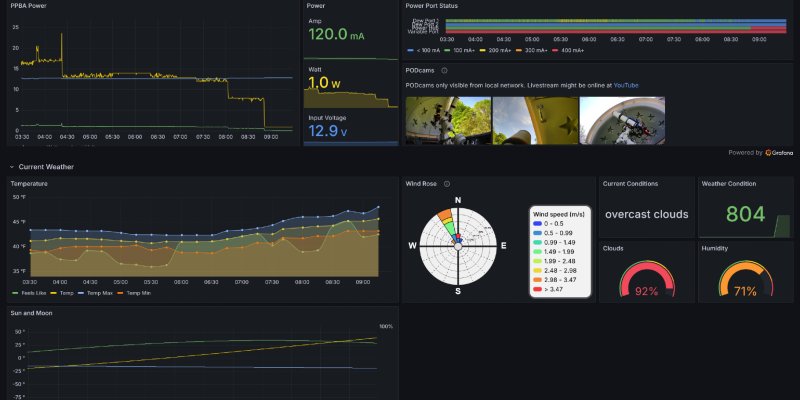The image size is (800, 400).
Task: Click the Weather Condition 804 stat
Action: (x=745, y=214)
